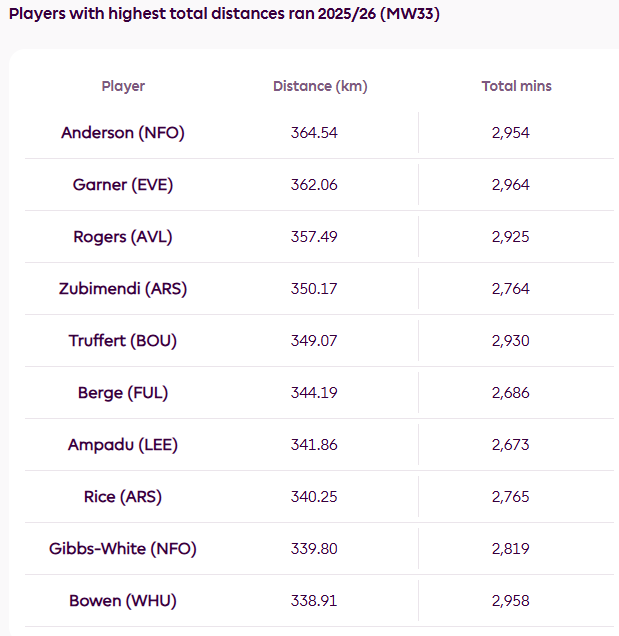Viewport: 619px width, 636px height.
Task: Click Bowen (WHU) player name
Action: coord(123,601)
